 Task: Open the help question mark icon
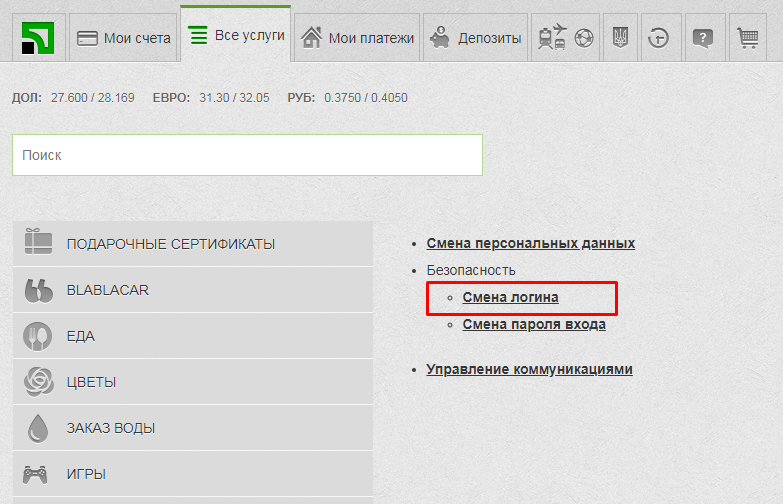(x=702, y=38)
